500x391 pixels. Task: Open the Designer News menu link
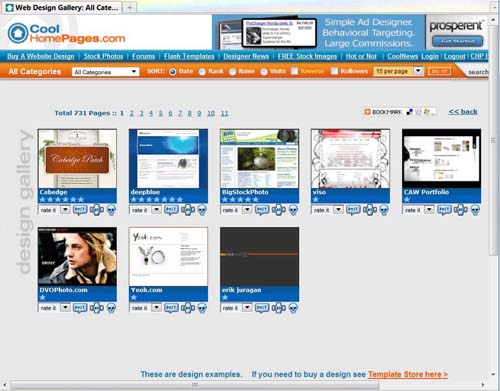coord(246,56)
